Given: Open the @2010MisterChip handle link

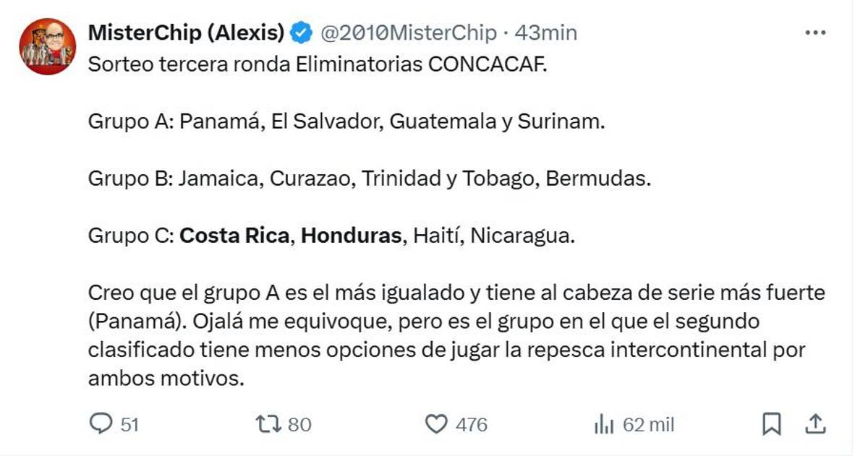Looking at the screenshot, I should point(408,33).
